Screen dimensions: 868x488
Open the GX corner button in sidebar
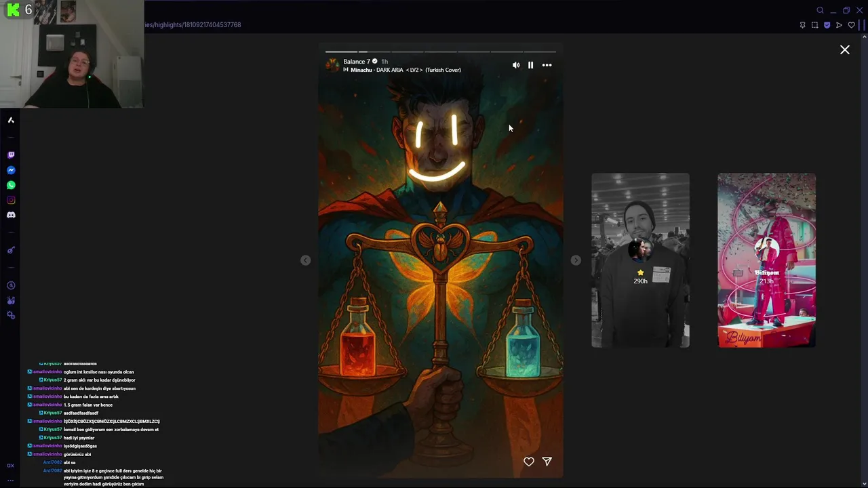coord(10,466)
